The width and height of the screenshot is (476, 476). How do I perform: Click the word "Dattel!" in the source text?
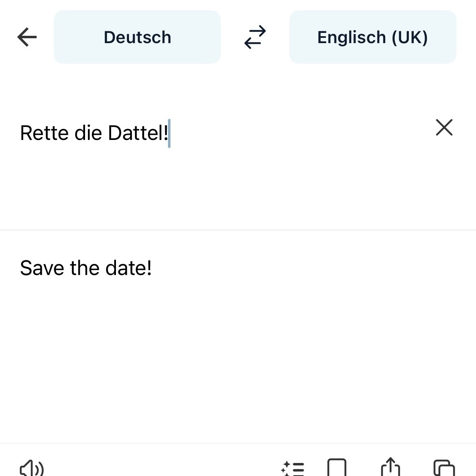(138, 133)
